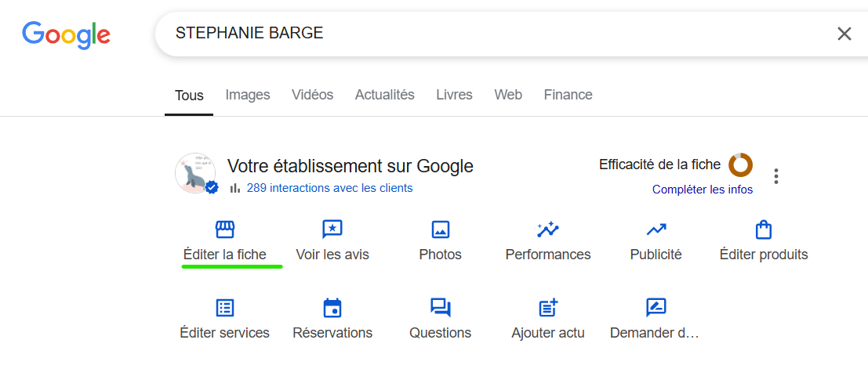Click the Photos image icon
Viewport: 868px width, 365px height.
(x=440, y=229)
